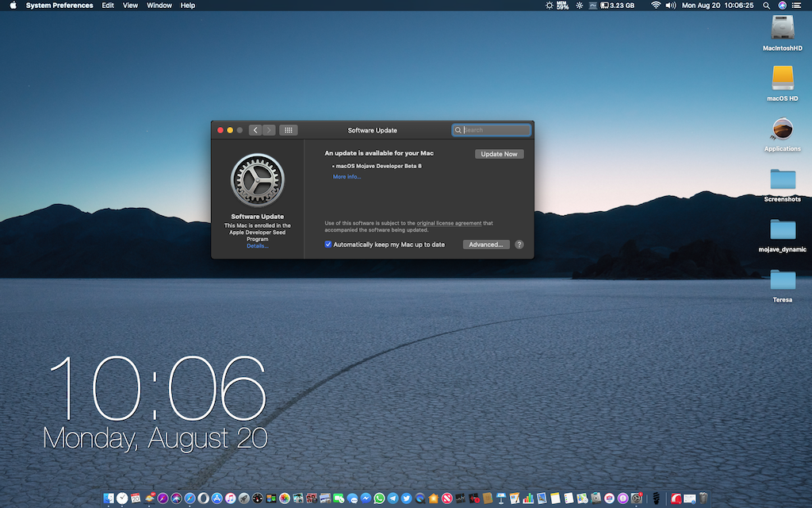Screen dimensions: 812x508
Task: Open Preview in the Dock
Action: pos(542,498)
